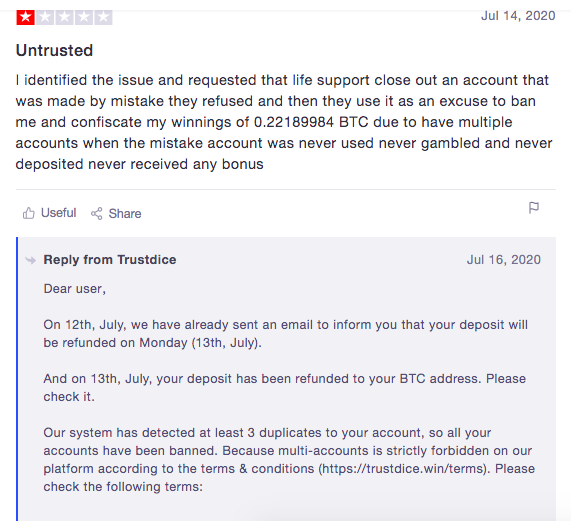Click the Jul 16, 2020 reply date
Image resolution: width=571 pixels, height=521 pixels.
coord(504,260)
